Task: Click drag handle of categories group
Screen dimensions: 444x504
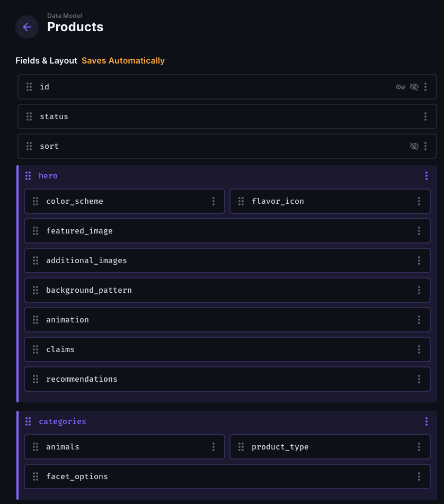Action: click(28, 421)
